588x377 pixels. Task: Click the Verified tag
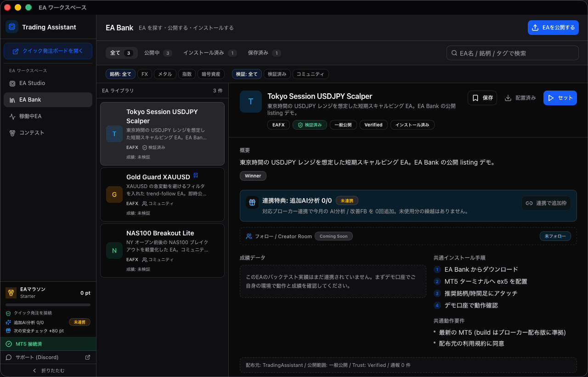click(x=373, y=125)
